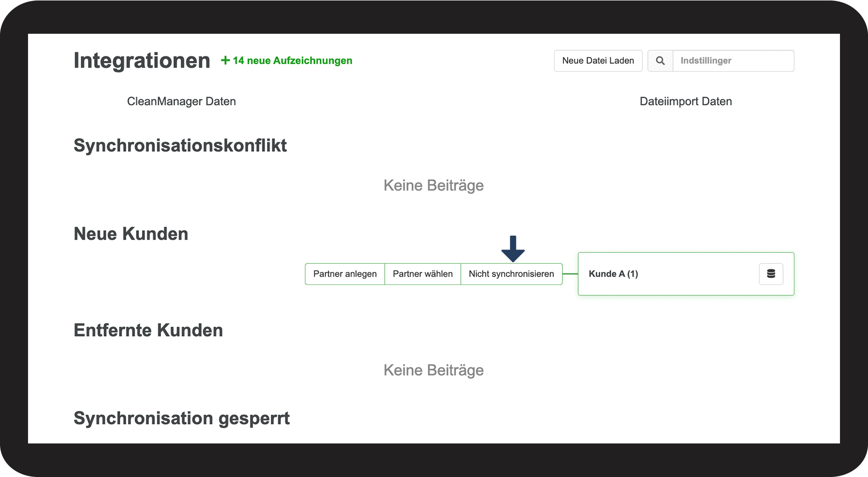The width and height of the screenshot is (868, 477).
Task: Choose Partner anlegen for Kunde A
Action: coord(345,274)
